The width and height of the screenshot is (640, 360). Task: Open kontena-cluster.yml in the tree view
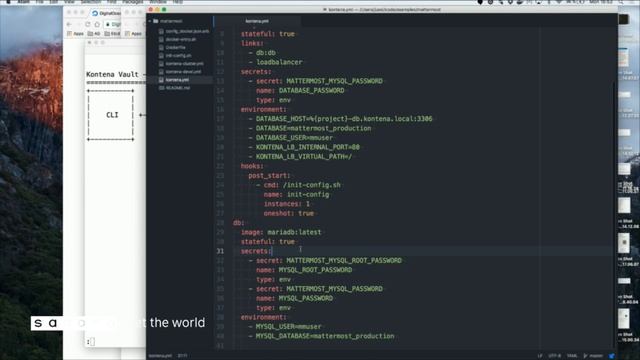184,64
